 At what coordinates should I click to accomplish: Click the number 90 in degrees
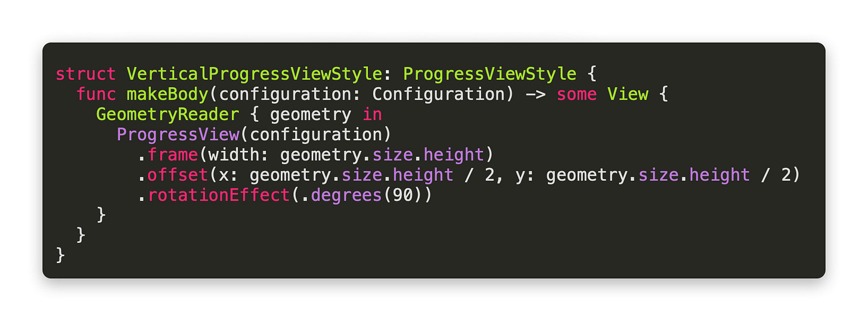click(402, 195)
